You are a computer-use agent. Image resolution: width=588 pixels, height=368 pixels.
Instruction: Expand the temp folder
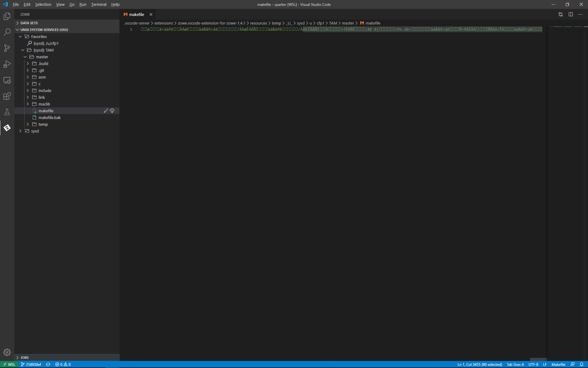click(x=28, y=124)
